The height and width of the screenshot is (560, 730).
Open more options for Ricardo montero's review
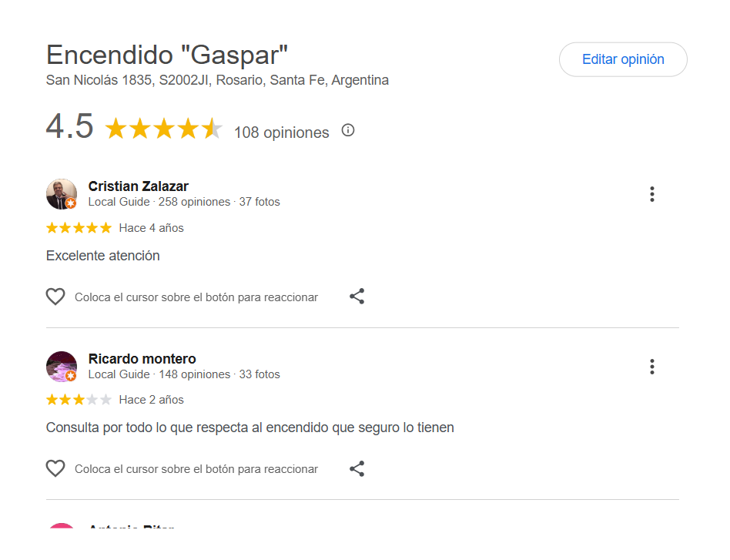pyautogui.click(x=651, y=367)
